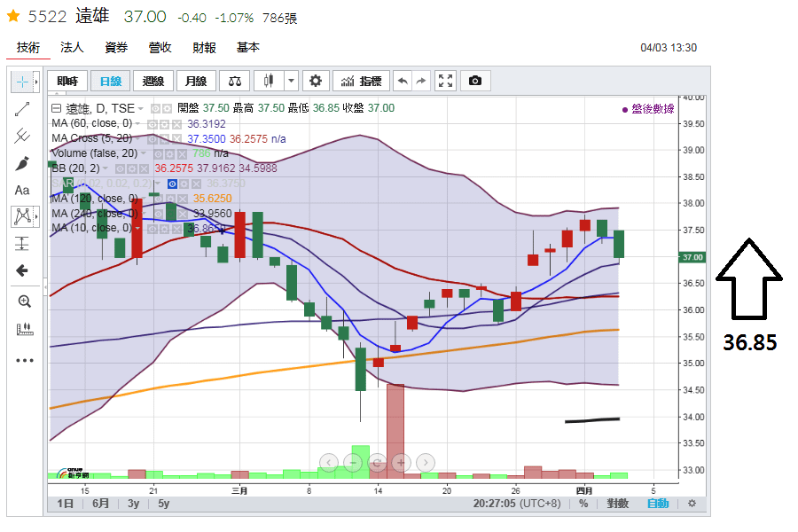798x532 pixels.
Task: Select the trend line drawing tool
Action: [x=22, y=109]
